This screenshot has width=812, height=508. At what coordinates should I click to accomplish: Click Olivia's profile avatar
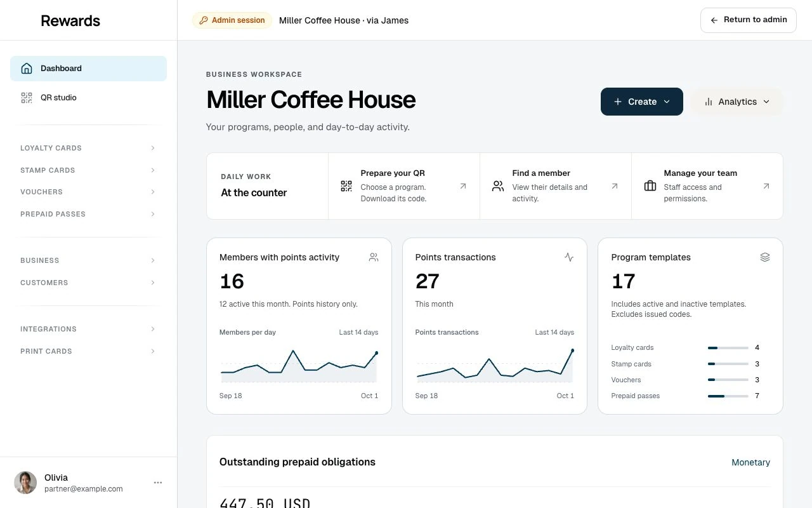tap(25, 483)
